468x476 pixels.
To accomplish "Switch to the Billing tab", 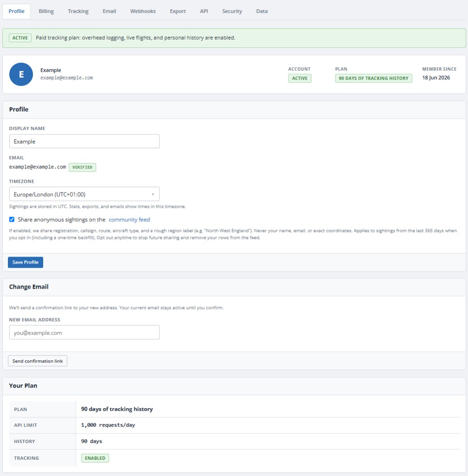I will click(x=46, y=11).
